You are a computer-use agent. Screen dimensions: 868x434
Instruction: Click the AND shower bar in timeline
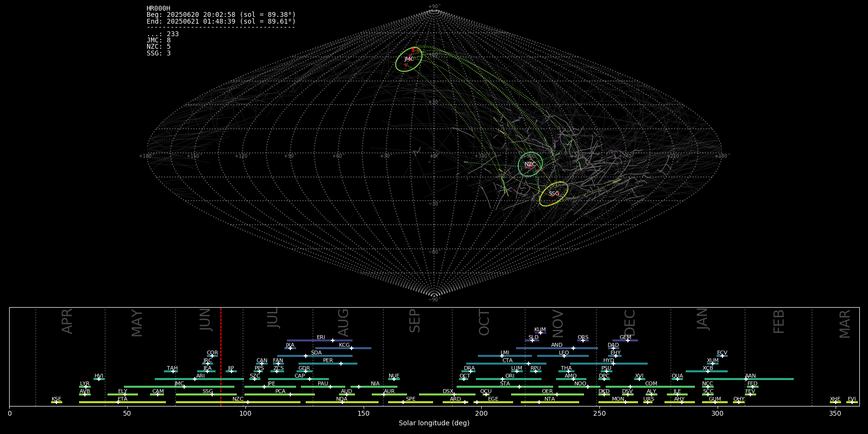(x=557, y=348)
